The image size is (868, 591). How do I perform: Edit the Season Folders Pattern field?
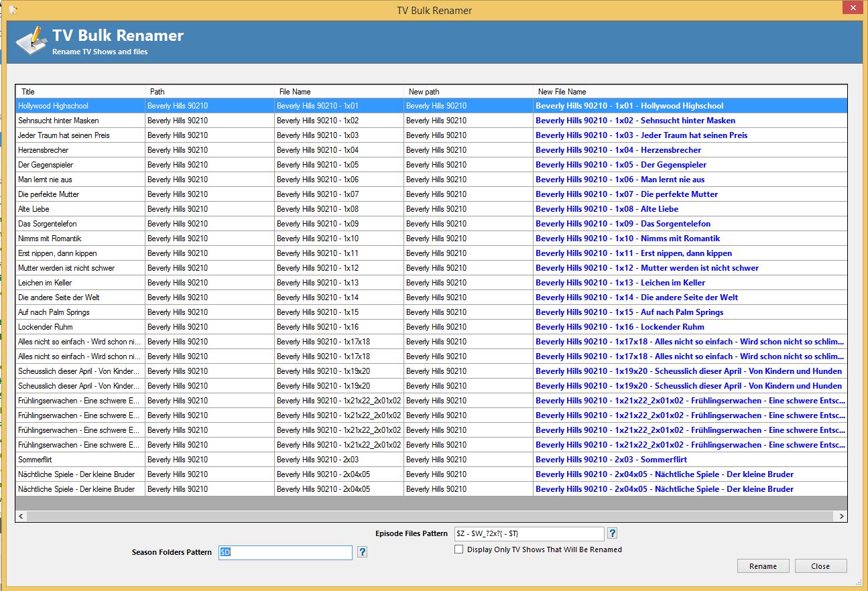[285, 552]
